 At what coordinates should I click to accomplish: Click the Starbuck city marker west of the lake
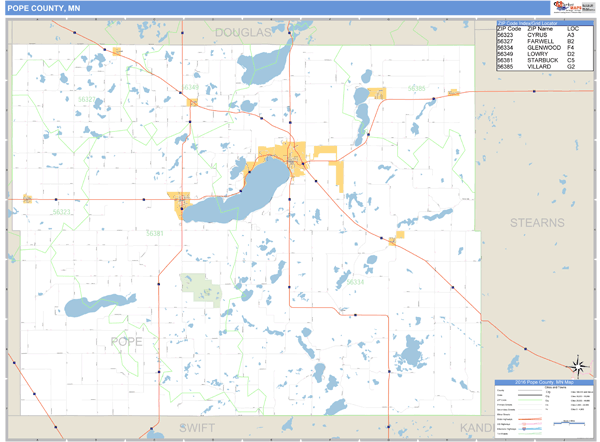(180, 203)
